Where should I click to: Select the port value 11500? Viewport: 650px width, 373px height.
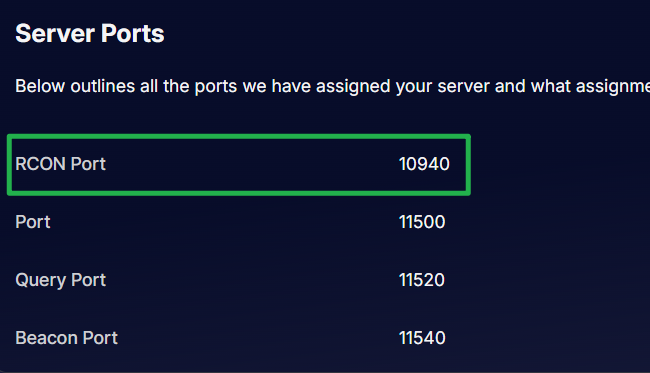[422, 222]
